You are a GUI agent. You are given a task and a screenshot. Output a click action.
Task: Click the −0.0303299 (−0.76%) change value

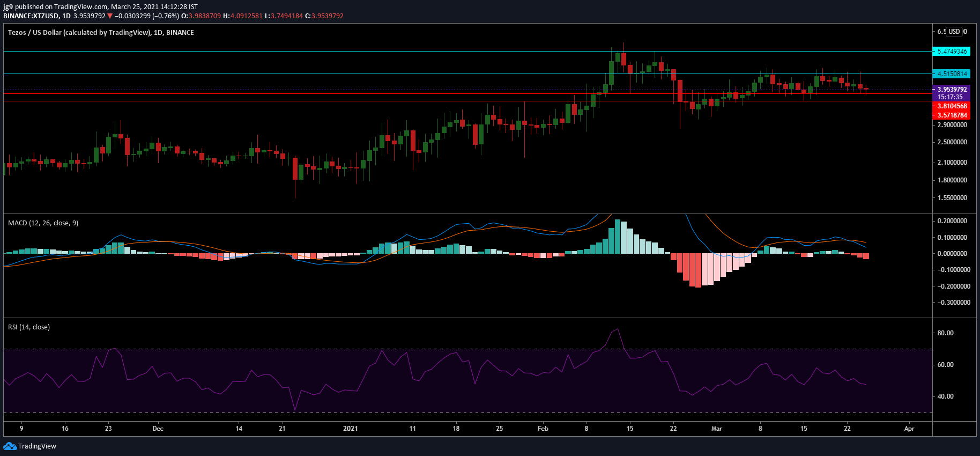tap(146, 16)
